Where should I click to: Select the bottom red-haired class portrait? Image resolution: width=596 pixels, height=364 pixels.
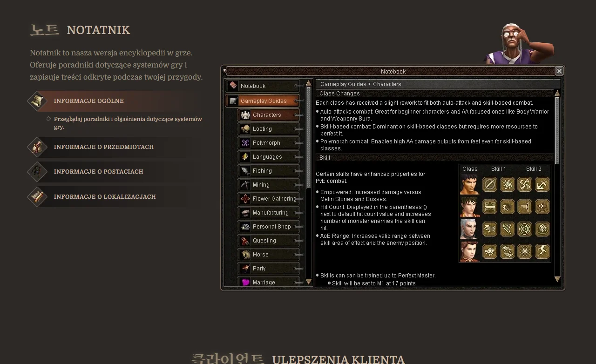pos(470,251)
